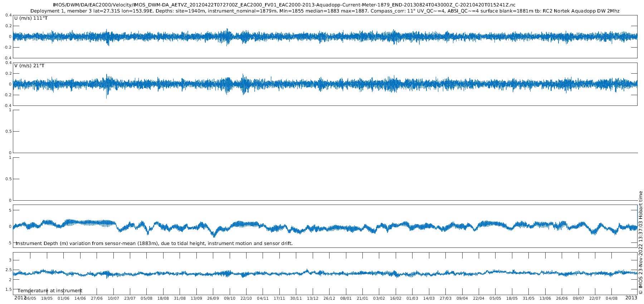The image size is (644, 304).
Task: Click the '08/01' date tick label
Action: tap(346, 298)
